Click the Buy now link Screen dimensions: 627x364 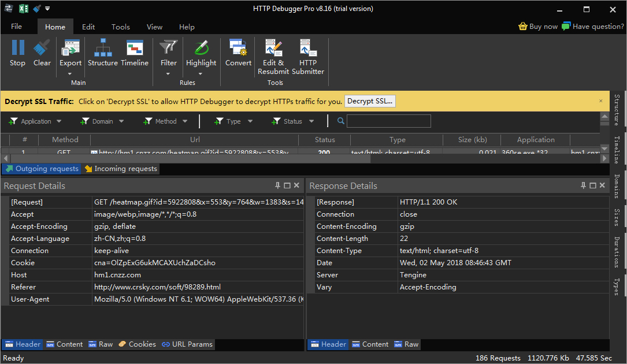[x=543, y=27]
